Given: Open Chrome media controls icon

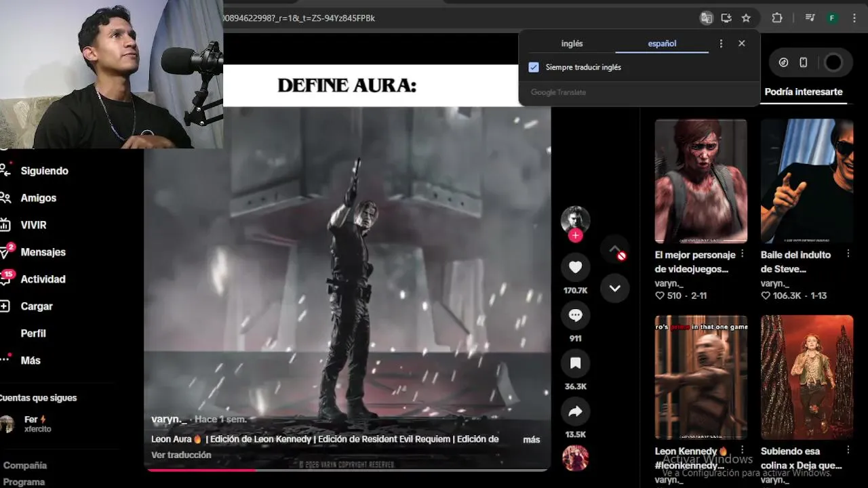Looking at the screenshot, I should [x=810, y=18].
